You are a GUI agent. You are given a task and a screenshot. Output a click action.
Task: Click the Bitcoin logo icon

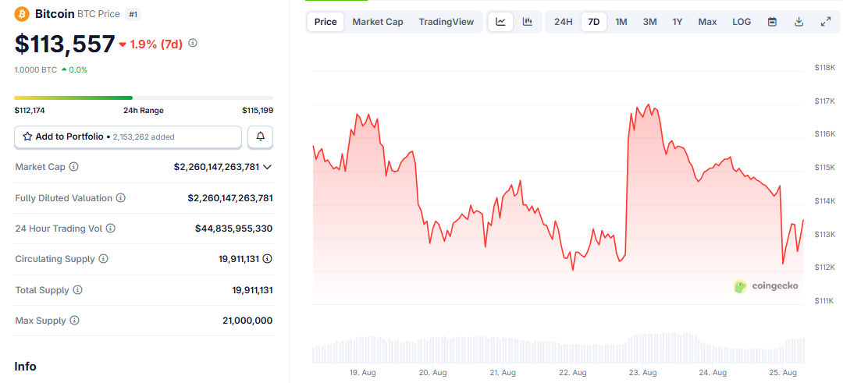tap(22, 14)
